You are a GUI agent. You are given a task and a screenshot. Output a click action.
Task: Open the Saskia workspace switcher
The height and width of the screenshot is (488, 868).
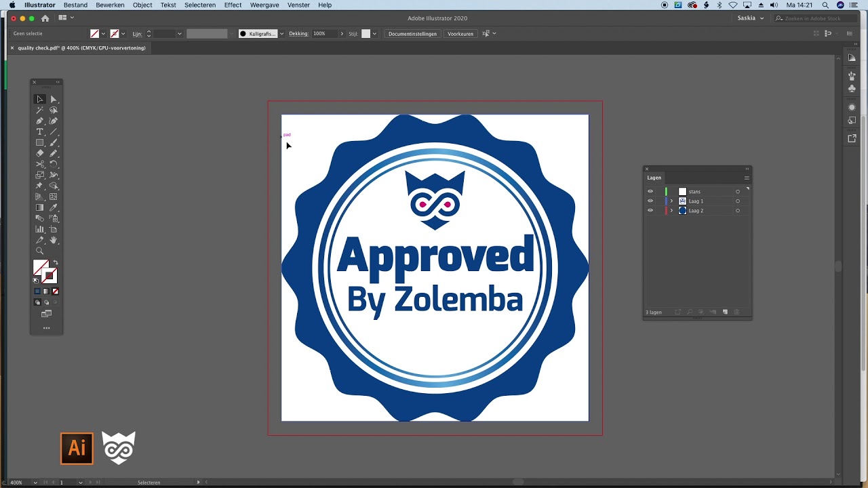(751, 18)
